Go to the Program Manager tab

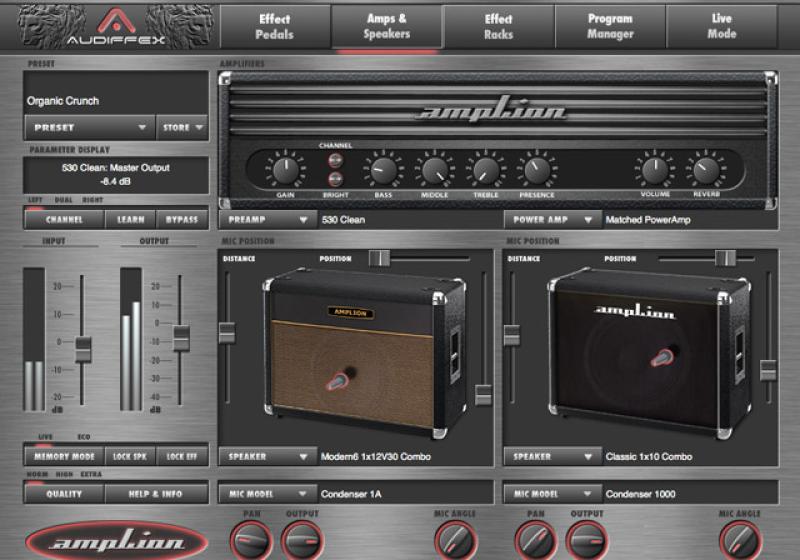[x=610, y=27]
